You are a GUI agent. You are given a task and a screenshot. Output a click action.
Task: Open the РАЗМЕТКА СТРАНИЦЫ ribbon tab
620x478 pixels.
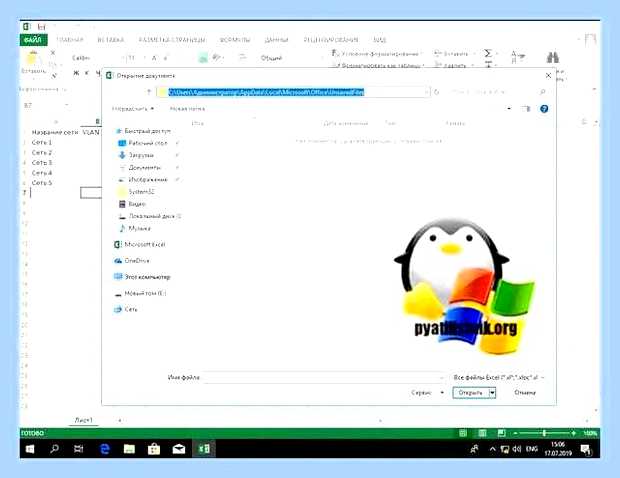(x=172, y=40)
